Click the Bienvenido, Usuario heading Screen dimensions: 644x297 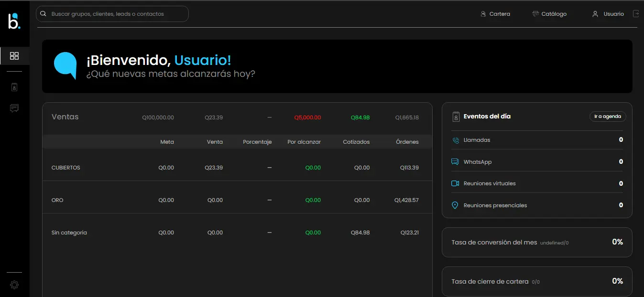(x=159, y=60)
